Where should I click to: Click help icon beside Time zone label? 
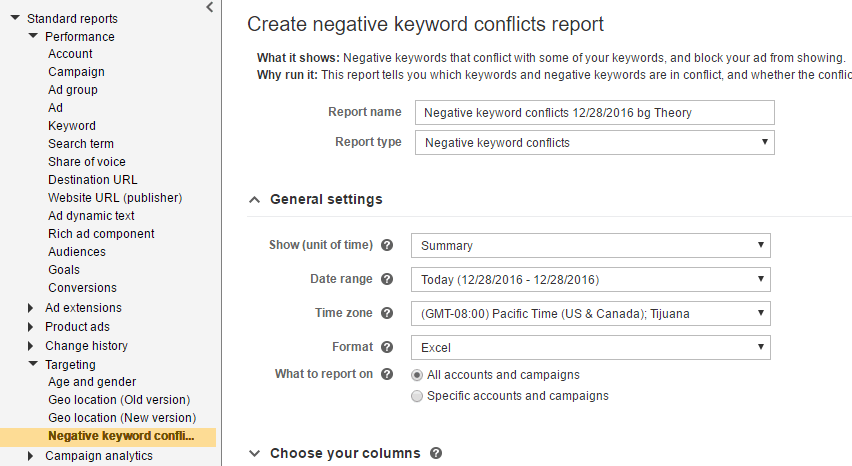click(387, 314)
